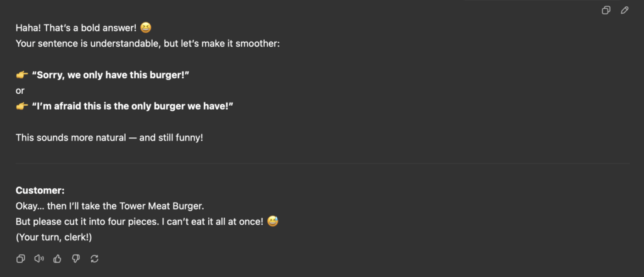The height and width of the screenshot is (277, 644).
Task: Click the pointing hand emoji before "I'm afraid"
Action: coord(22,106)
